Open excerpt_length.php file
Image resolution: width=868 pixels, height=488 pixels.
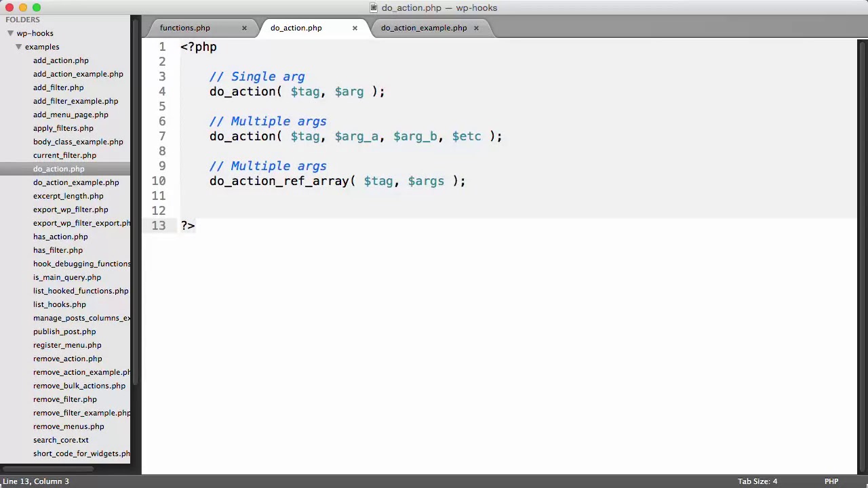click(x=68, y=196)
